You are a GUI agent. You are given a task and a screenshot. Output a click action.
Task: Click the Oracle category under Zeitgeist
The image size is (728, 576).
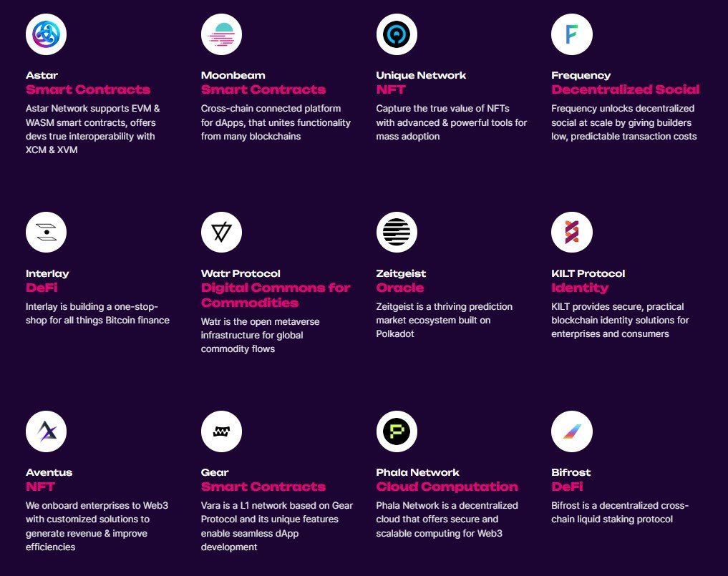[x=399, y=288]
